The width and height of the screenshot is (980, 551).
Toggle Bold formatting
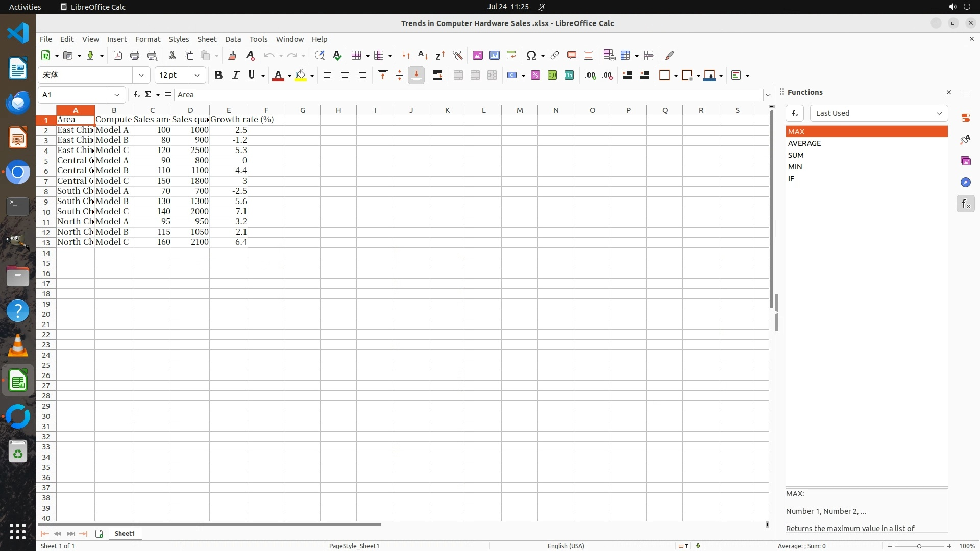[218, 75]
